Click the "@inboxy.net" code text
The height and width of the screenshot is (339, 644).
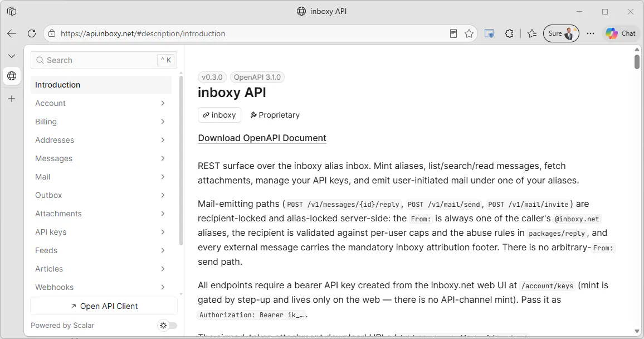click(x=577, y=219)
